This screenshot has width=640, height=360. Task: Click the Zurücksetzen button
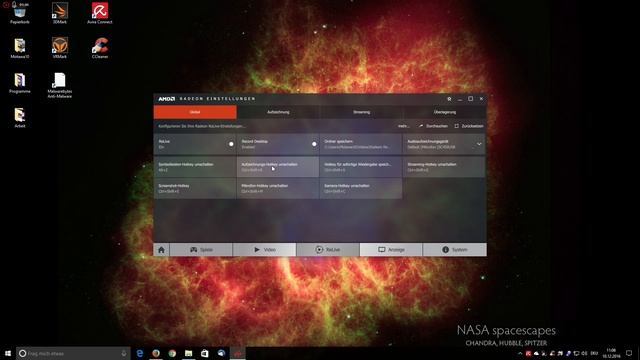coord(469,126)
